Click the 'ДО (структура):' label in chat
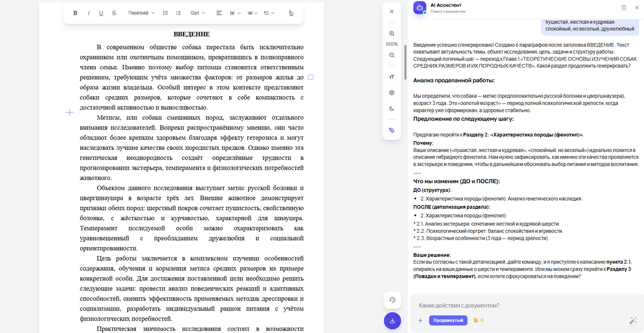 [433, 190]
